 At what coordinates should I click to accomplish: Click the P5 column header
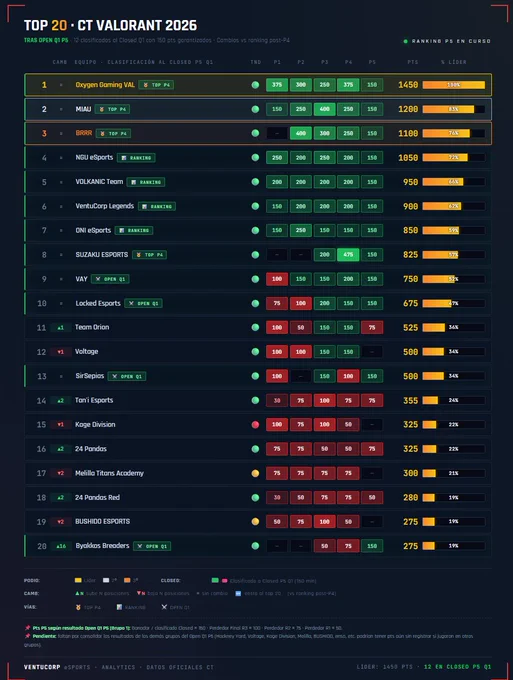pyautogui.click(x=372, y=62)
